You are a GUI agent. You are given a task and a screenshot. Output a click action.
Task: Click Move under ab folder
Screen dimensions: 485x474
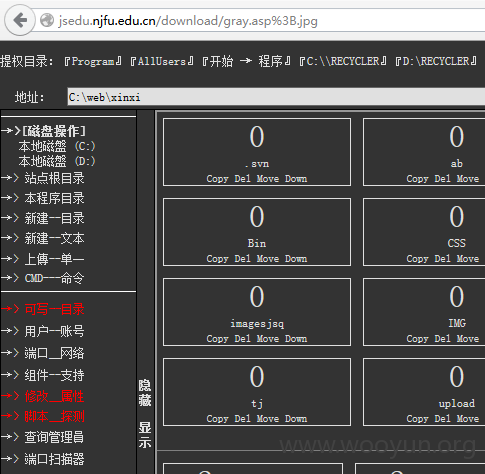tap(468, 179)
